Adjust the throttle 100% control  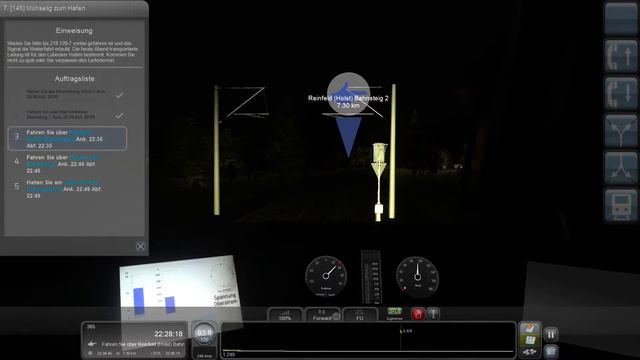tap(285, 314)
